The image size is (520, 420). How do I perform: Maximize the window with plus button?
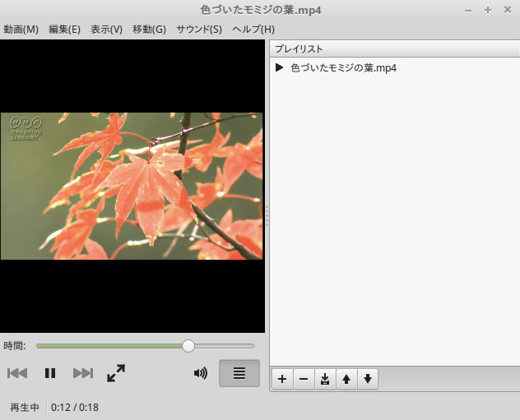[x=487, y=10]
